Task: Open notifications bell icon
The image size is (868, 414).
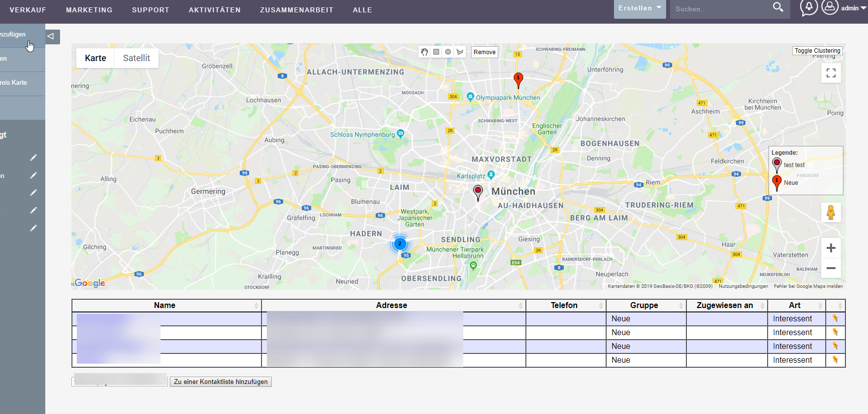Action: pos(808,7)
